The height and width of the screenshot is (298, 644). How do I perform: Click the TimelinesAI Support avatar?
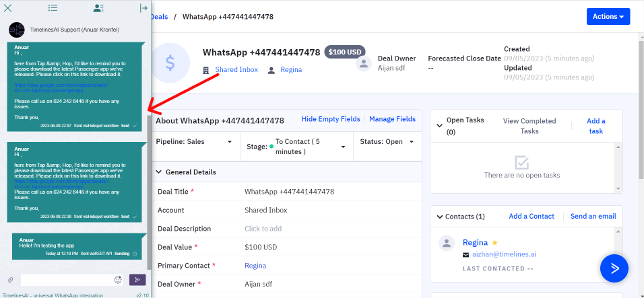(17, 30)
